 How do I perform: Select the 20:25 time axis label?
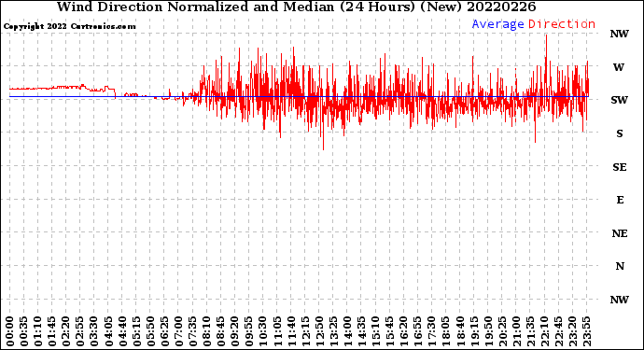502,331
